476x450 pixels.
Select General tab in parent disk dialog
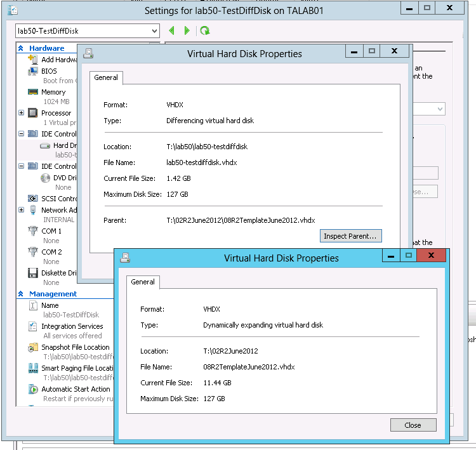[143, 282]
